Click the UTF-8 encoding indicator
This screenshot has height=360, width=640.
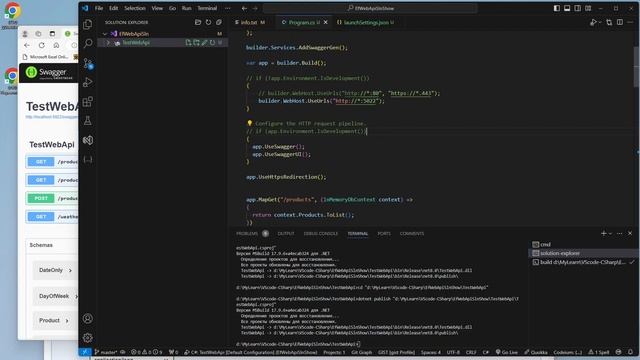click(453, 352)
